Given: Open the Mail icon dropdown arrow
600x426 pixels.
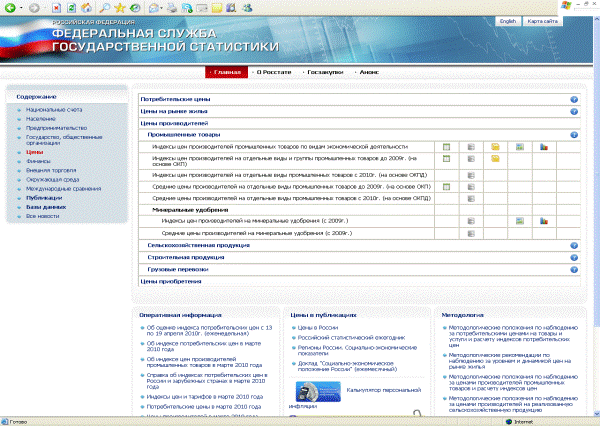Looking at the screenshot, I should point(161,8).
